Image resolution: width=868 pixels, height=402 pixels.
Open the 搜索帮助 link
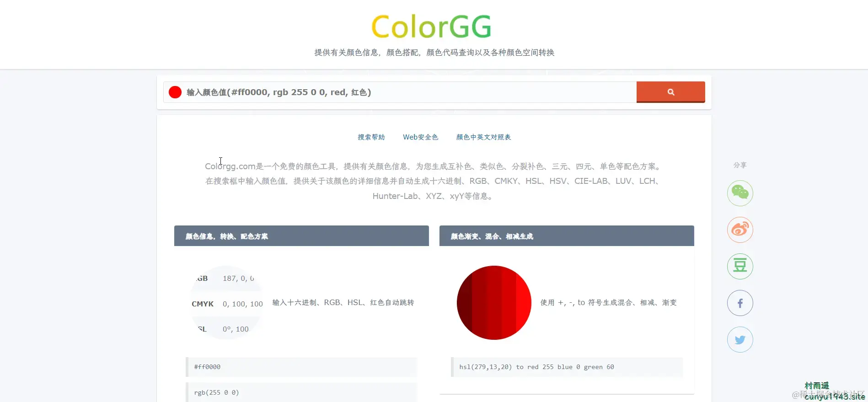[x=371, y=137]
